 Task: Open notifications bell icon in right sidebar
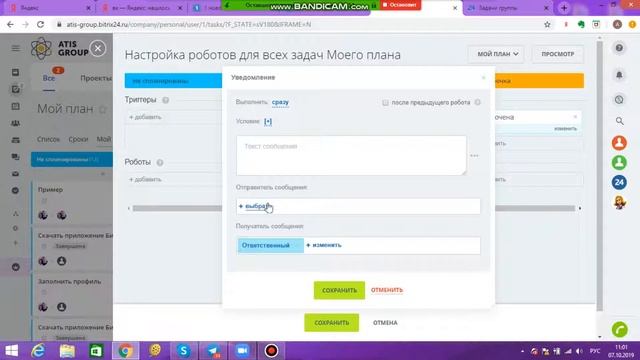coord(619,75)
